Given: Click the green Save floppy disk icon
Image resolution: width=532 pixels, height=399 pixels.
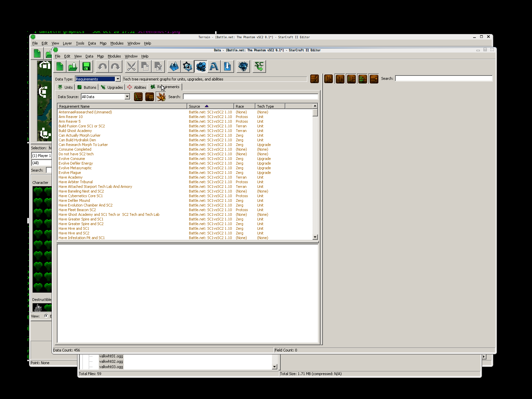Looking at the screenshot, I should point(86,67).
